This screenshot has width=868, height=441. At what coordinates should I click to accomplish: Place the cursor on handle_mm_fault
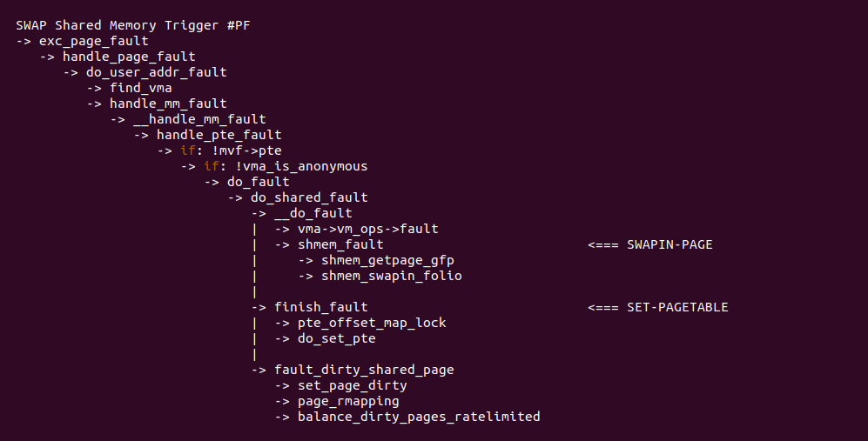[168, 104]
